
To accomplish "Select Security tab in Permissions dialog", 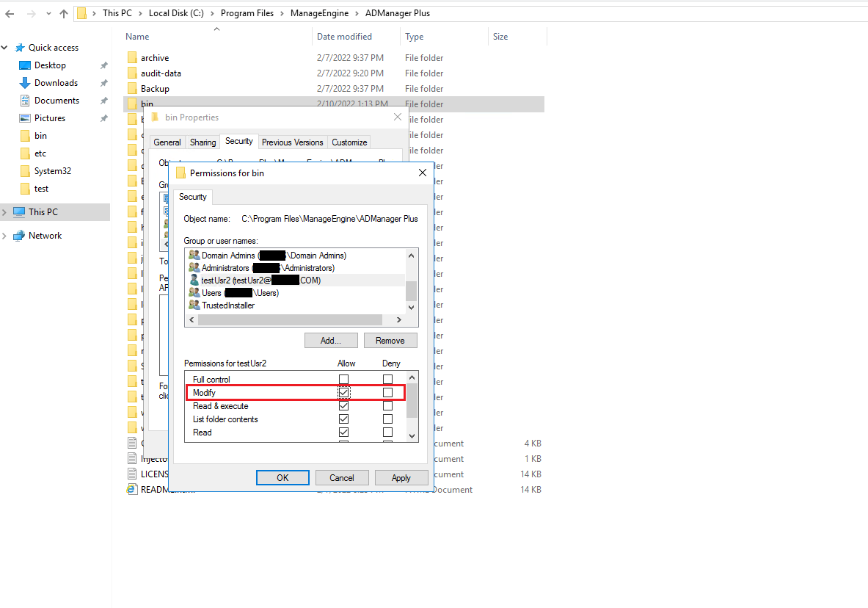I will (x=193, y=197).
